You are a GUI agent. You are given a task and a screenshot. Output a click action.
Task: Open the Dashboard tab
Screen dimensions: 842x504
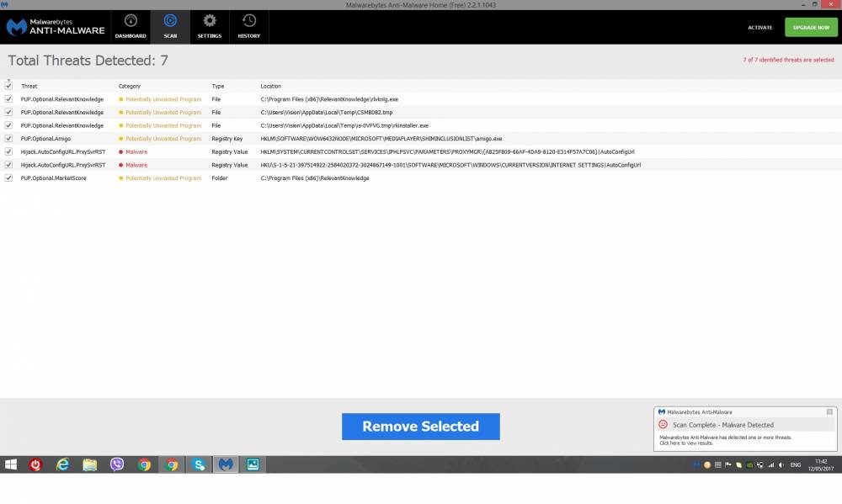click(x=131, y=27)
